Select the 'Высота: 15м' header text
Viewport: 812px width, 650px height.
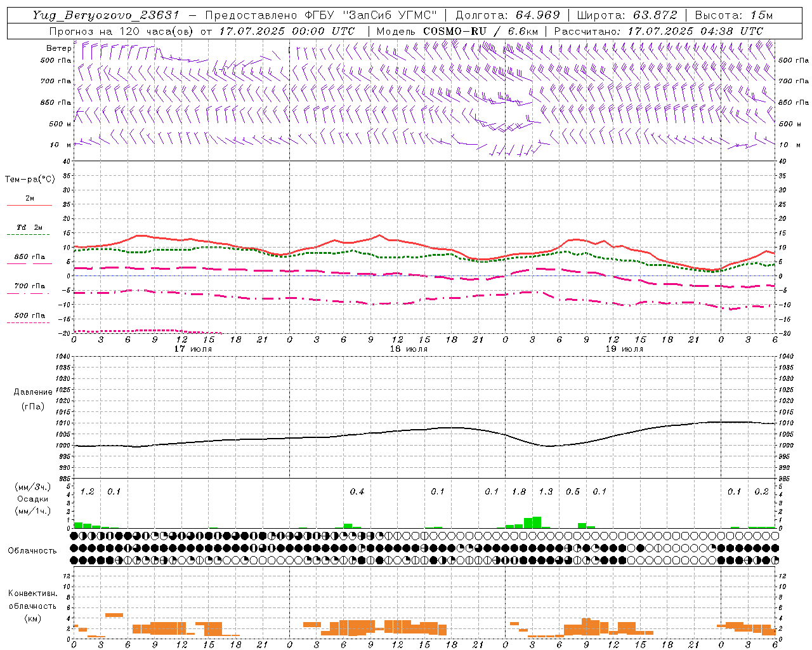pyautogui.click(x=734, y=15)
